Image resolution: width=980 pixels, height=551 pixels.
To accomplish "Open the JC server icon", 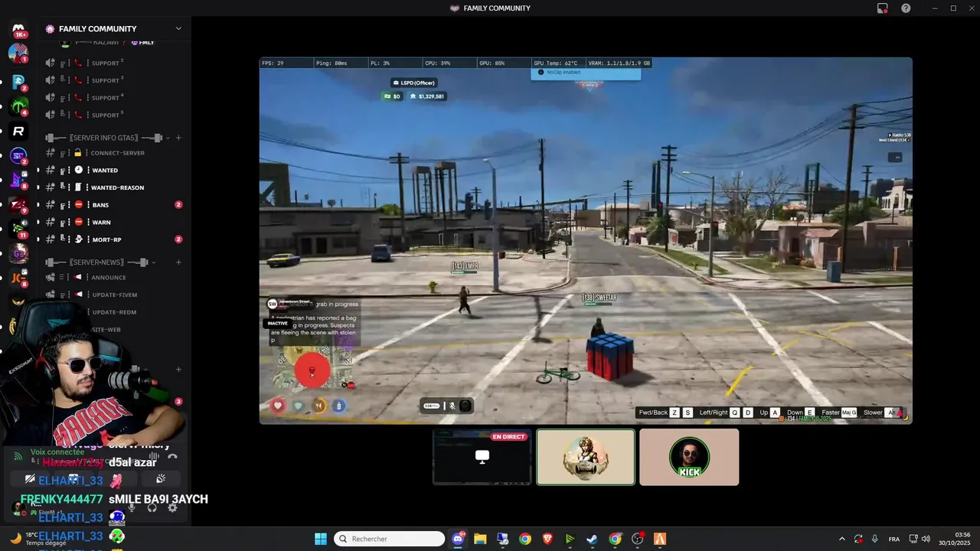I will (x=18, y=278).
